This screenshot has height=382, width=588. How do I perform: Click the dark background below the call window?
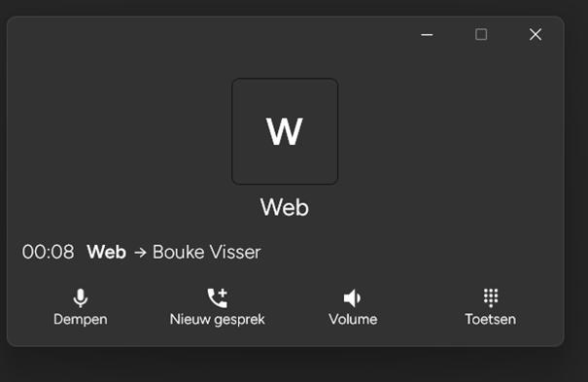285,365
